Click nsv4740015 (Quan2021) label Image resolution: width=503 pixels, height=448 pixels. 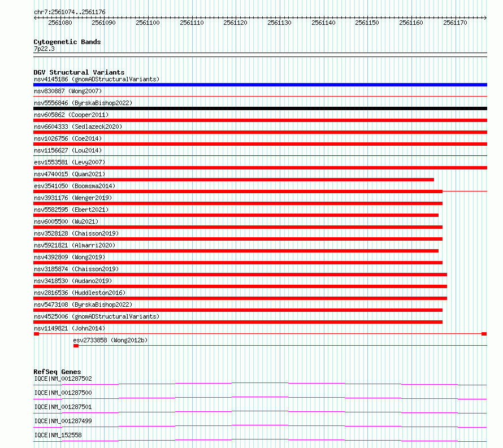point(70,174)
